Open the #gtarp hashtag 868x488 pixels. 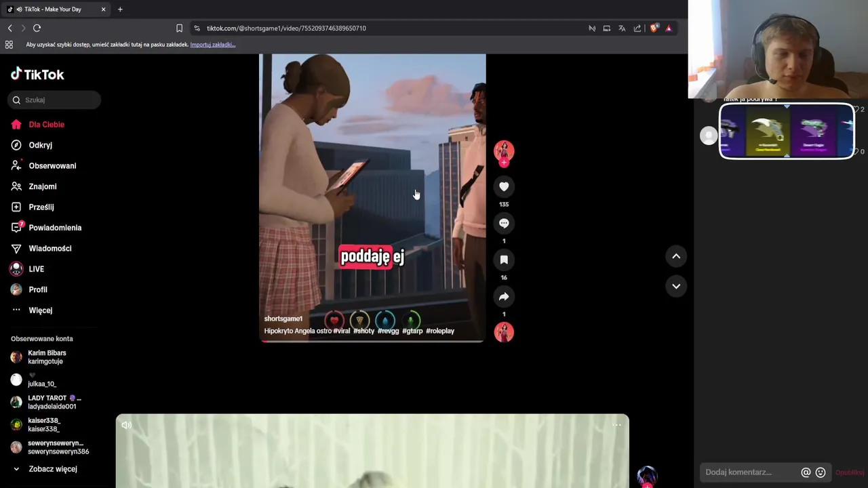point(412,331)
